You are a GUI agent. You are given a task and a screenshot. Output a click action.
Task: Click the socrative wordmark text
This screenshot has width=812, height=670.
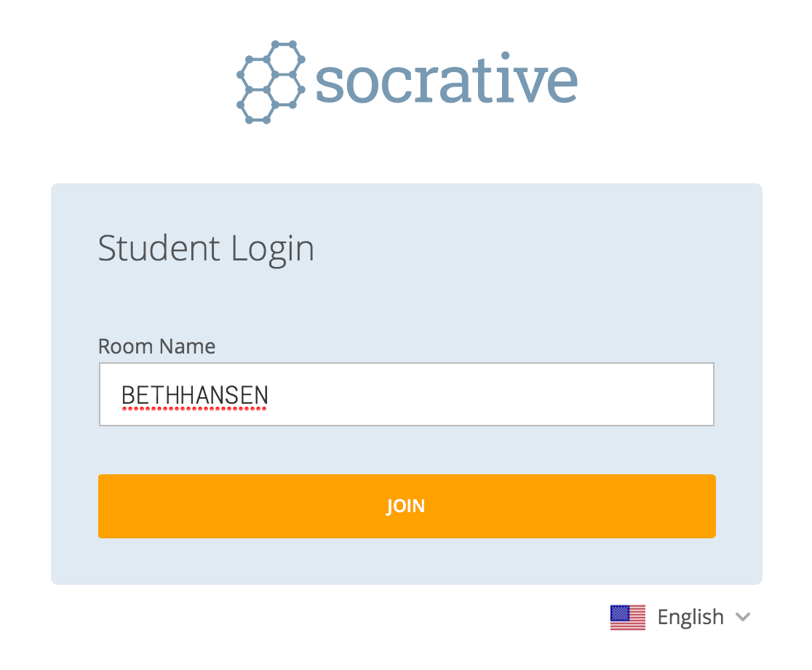(x=447, y=81)
